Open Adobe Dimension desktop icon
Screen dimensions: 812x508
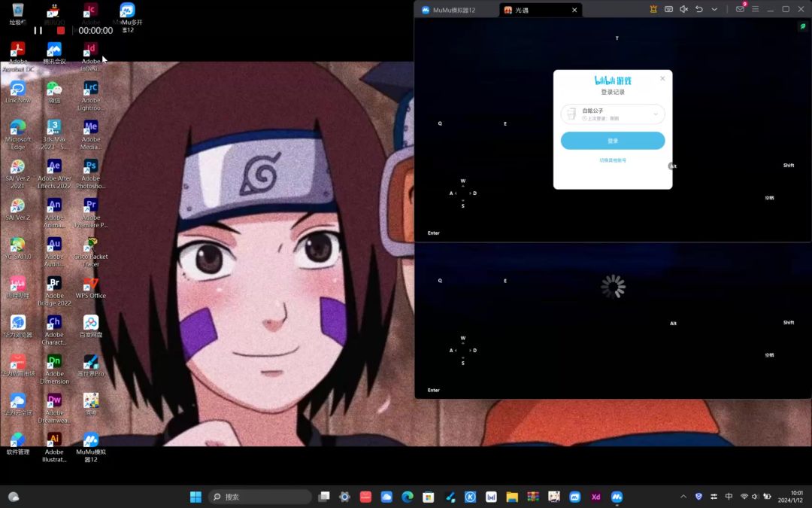click(54, 369)
